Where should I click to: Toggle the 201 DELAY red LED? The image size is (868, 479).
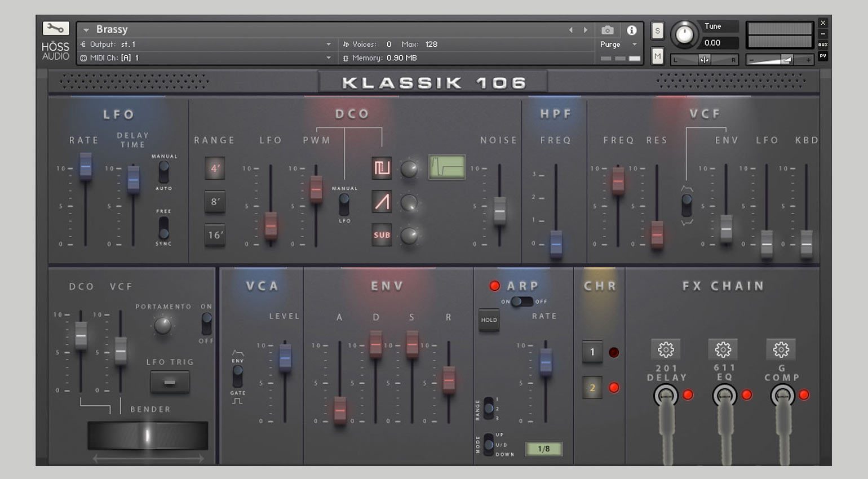(x=688, y=395)
